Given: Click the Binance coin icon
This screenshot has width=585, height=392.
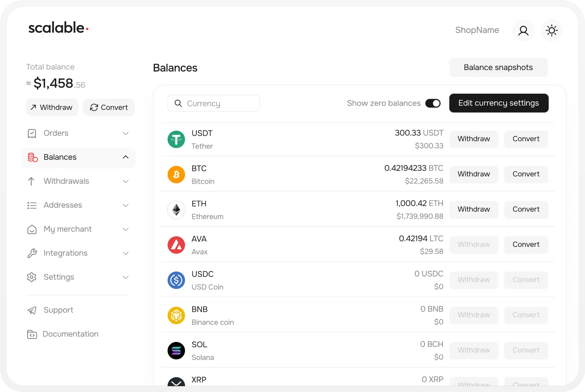Looking at the screenshot, I should (176, 315).
